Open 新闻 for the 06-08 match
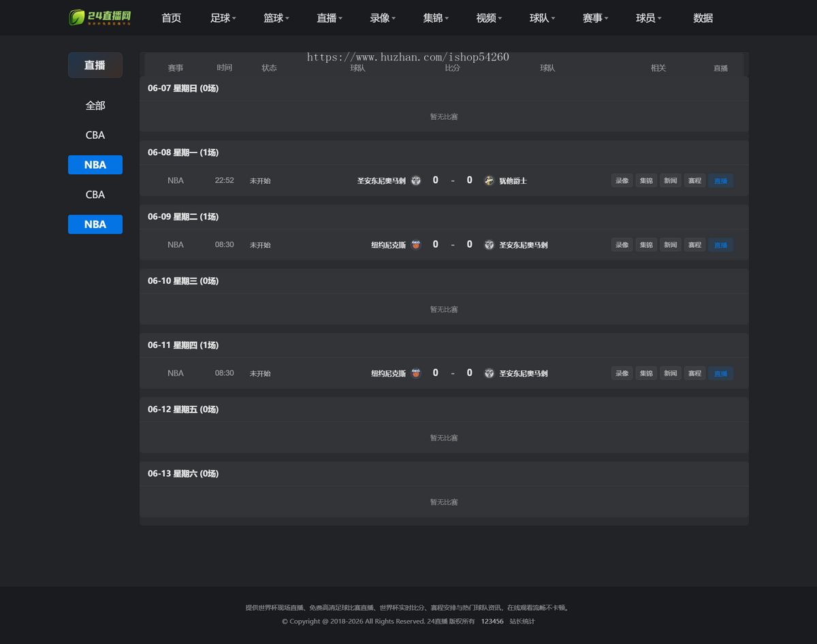817x644 pixels. tap(671, 180)
